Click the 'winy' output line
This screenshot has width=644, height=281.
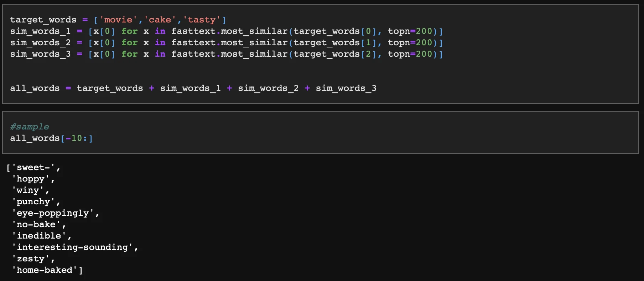[x=27, y=190]
